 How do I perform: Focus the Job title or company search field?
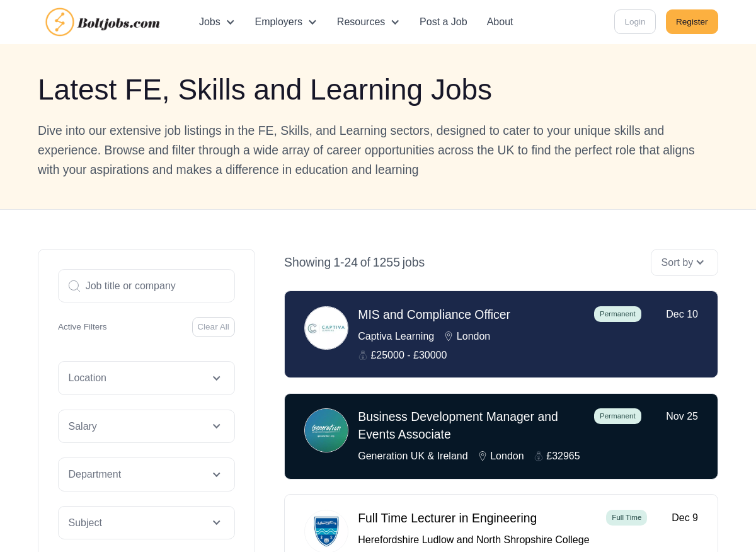[146, 286]
